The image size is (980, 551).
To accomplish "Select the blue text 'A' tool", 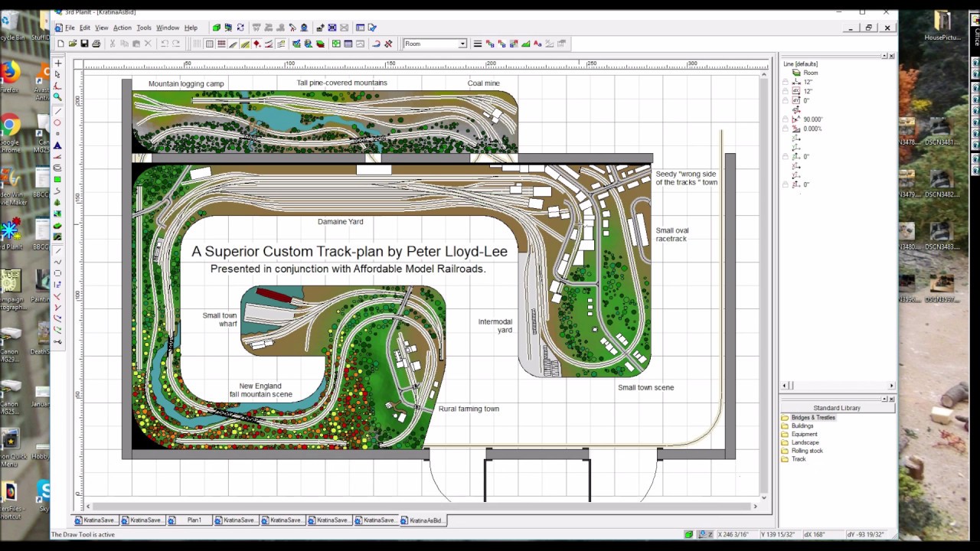I will (x=57, y=145).
